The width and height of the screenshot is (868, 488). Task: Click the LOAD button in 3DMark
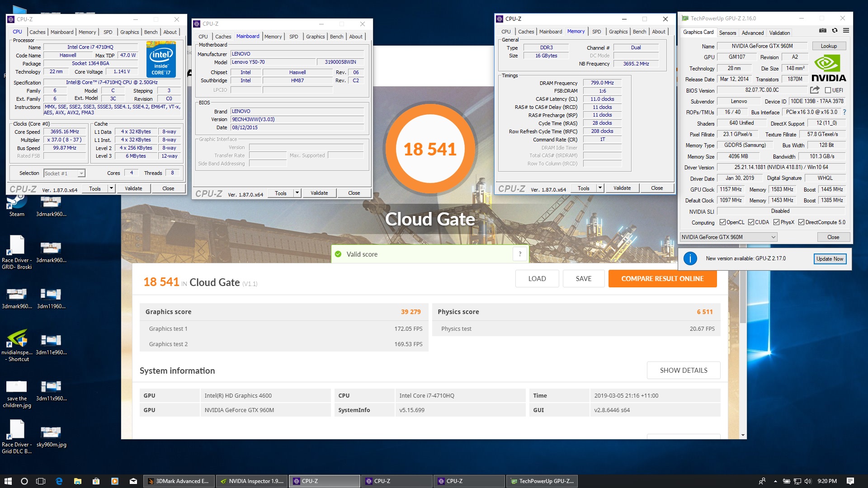(x=537, y=279)
